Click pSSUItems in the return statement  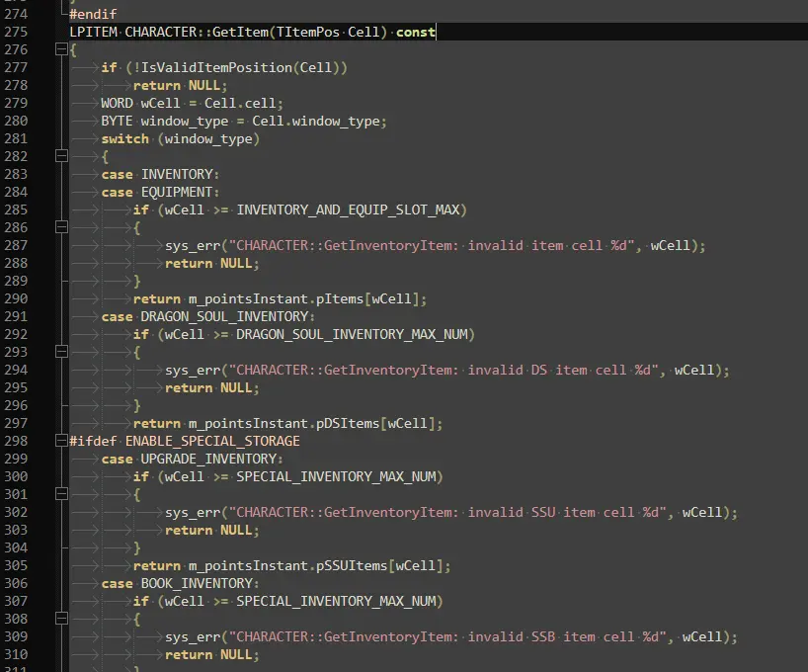[356, 566]
